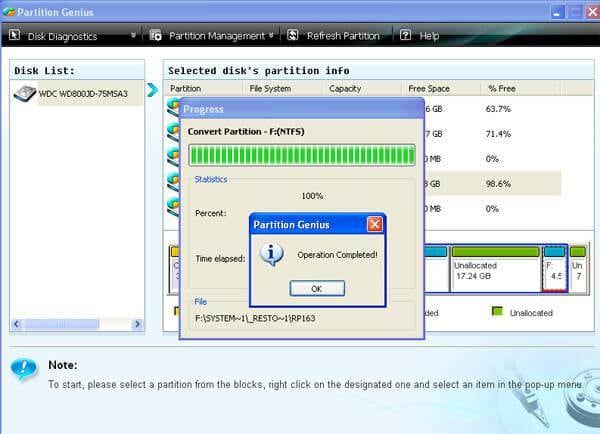Click the Partition Genius app icon in title bar
The image size is (600, 434).
(9, 12)
